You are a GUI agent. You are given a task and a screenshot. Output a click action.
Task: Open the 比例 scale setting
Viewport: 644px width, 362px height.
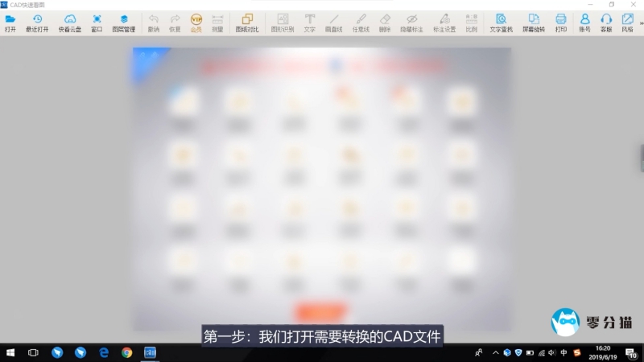coord(472,23)
